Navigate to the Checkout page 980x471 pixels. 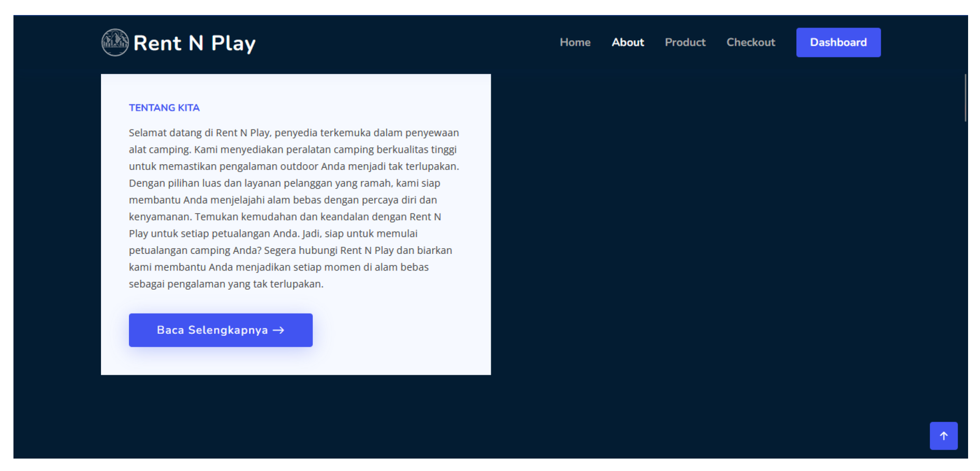pyautogui.click(x=751, y=42)
